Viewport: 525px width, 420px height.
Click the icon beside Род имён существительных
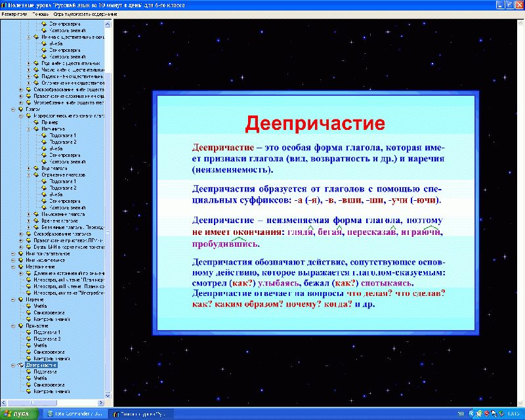36,63
